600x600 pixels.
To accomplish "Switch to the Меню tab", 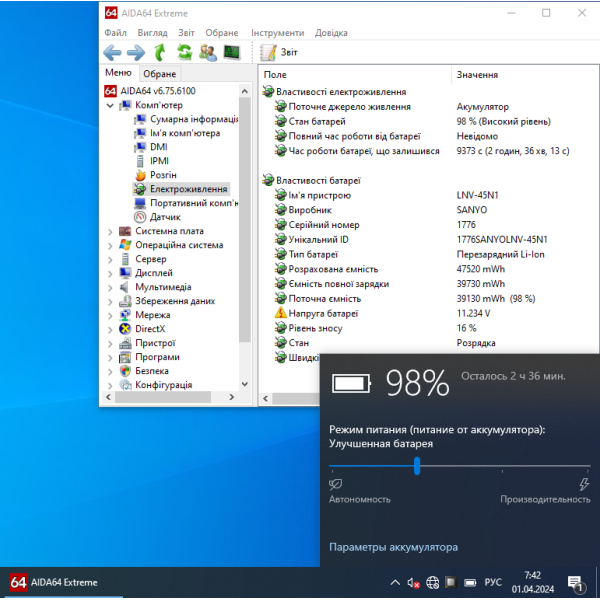I will [118, 73].
